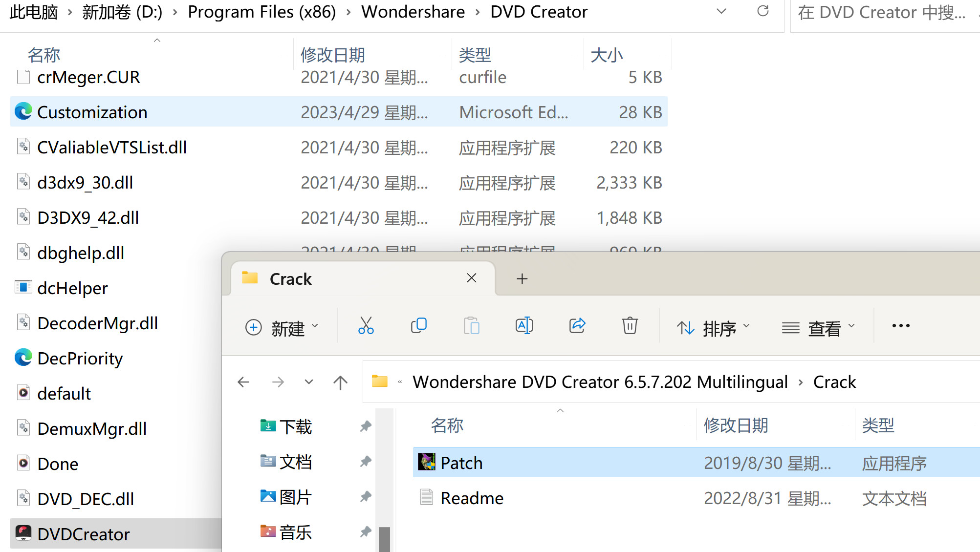Click Wondershare breadcrumb in top window
Screen dimensions: 980x552
413,12
